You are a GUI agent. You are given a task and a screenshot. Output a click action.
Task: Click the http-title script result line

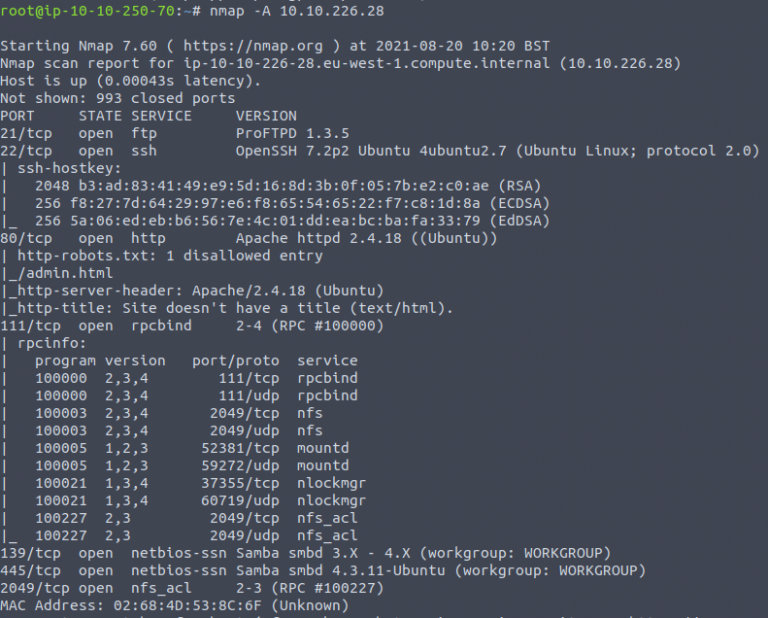pyautogui.click(x=230, y=308)
